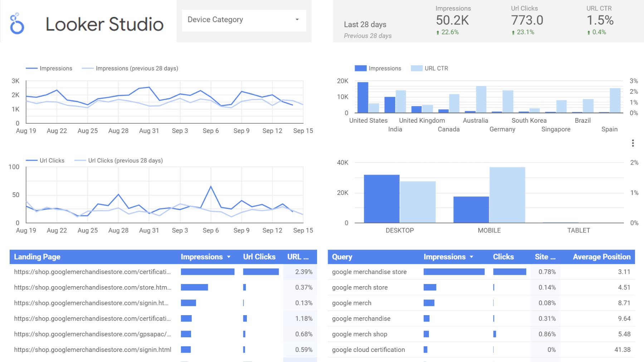Click the Sep 6 url clicks peak point
This screenshot has height=362, width=644.
211,186
